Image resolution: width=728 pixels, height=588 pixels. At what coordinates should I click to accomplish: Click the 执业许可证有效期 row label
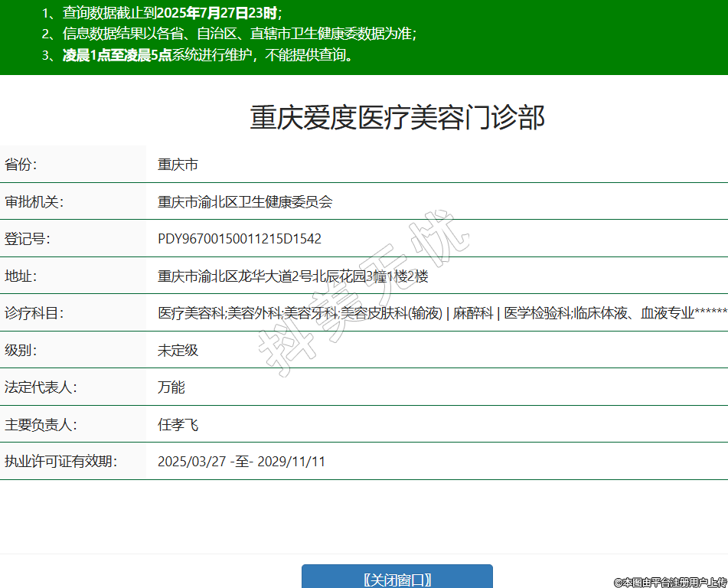point(60,462)
